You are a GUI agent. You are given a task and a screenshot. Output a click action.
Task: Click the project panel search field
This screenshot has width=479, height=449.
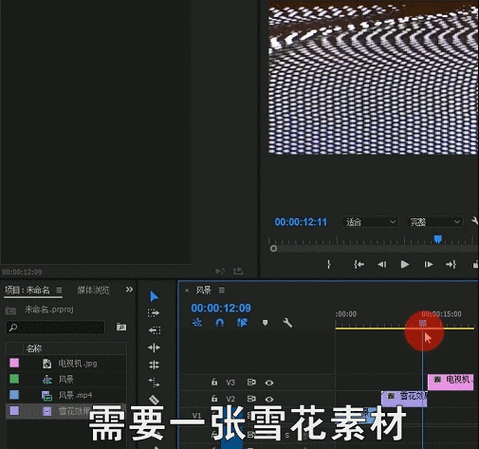(x=55, y=327)
